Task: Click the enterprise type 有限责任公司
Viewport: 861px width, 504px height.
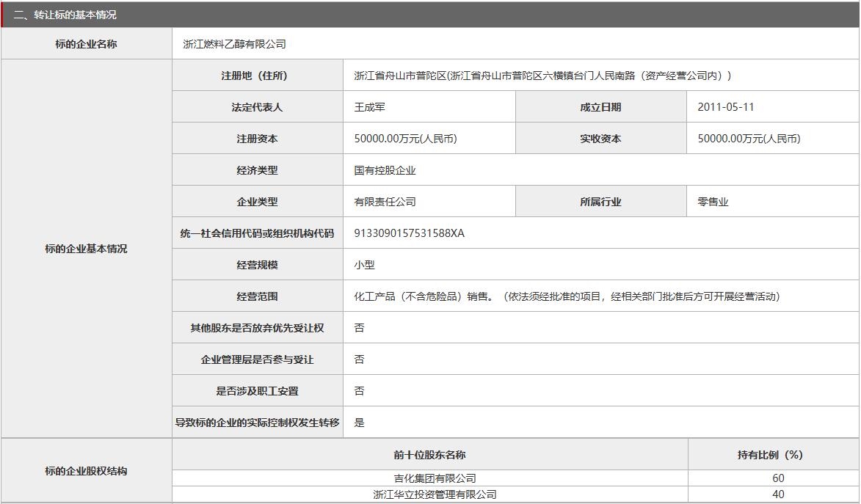Action: [379, 201]
